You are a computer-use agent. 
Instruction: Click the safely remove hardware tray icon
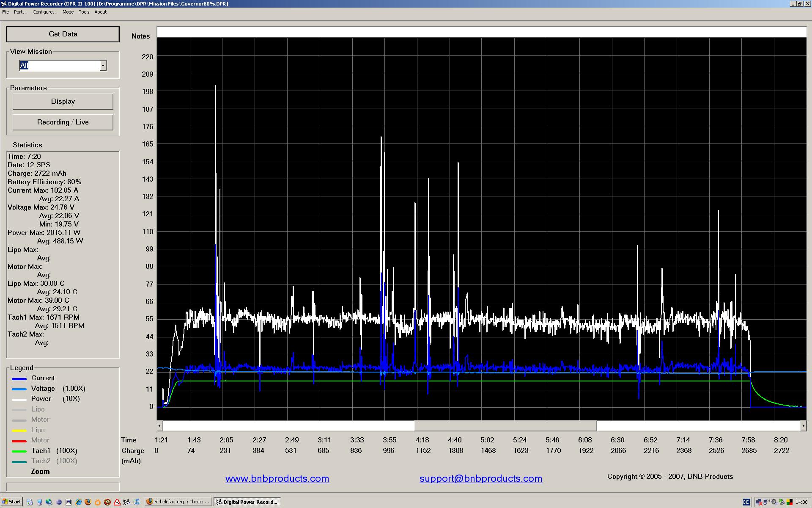[782, 502]
